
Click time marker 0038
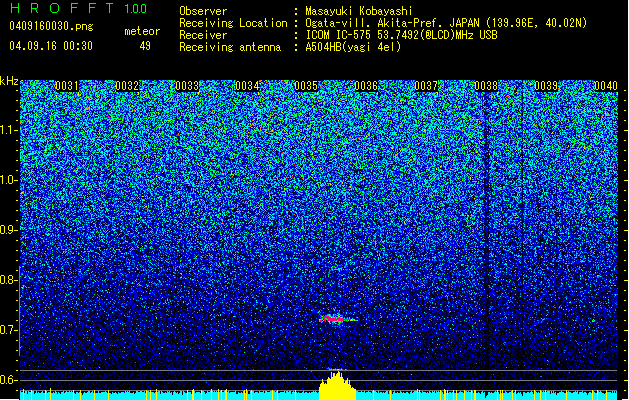click(x=486, y=86)
